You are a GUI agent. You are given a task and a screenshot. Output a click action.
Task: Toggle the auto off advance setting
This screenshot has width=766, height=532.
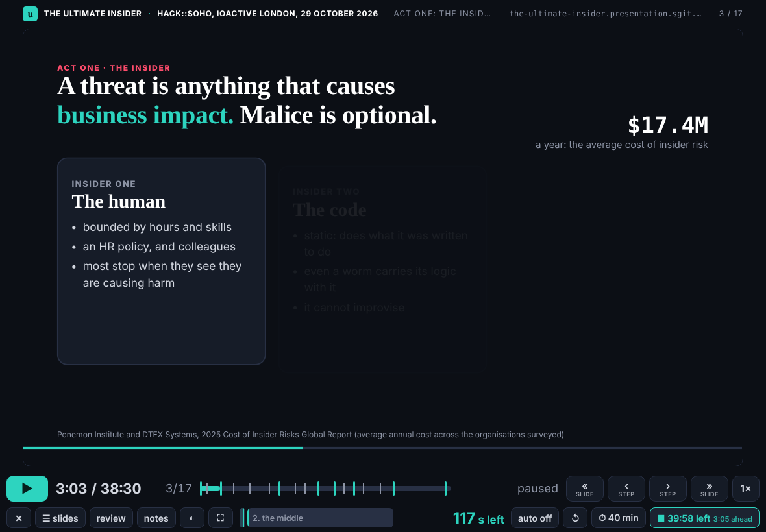click(x=534, y=518)
